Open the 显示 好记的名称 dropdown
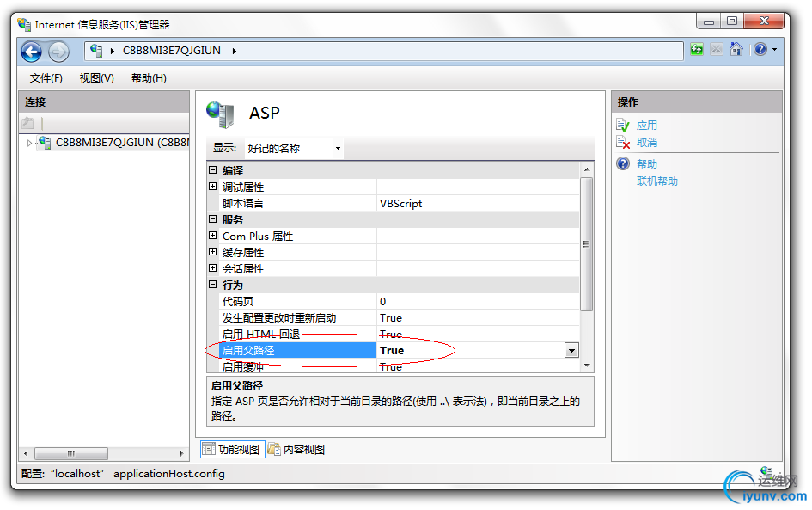Image resolution: width=812 pixels, height=510 pixels. pos(294,148)
